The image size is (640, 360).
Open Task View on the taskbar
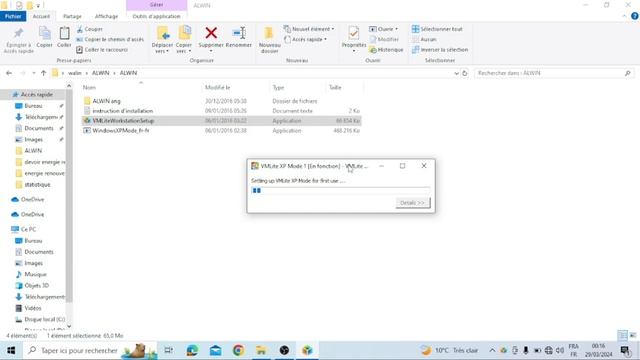point(169,350)
